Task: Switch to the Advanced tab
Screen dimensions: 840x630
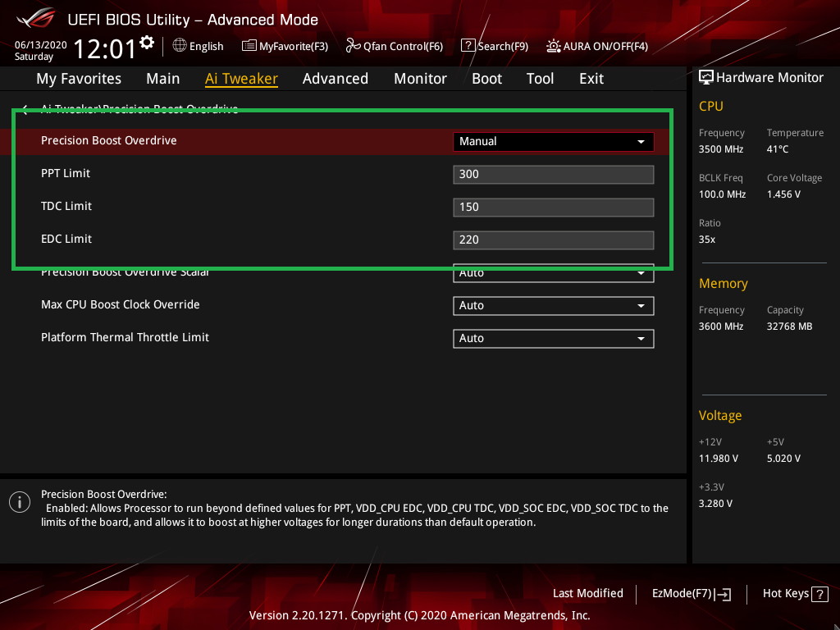Action: (x=336, y=79)
